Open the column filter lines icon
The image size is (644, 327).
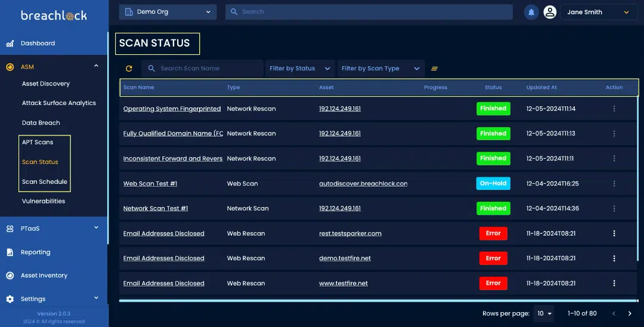click(x=434, y=69)
